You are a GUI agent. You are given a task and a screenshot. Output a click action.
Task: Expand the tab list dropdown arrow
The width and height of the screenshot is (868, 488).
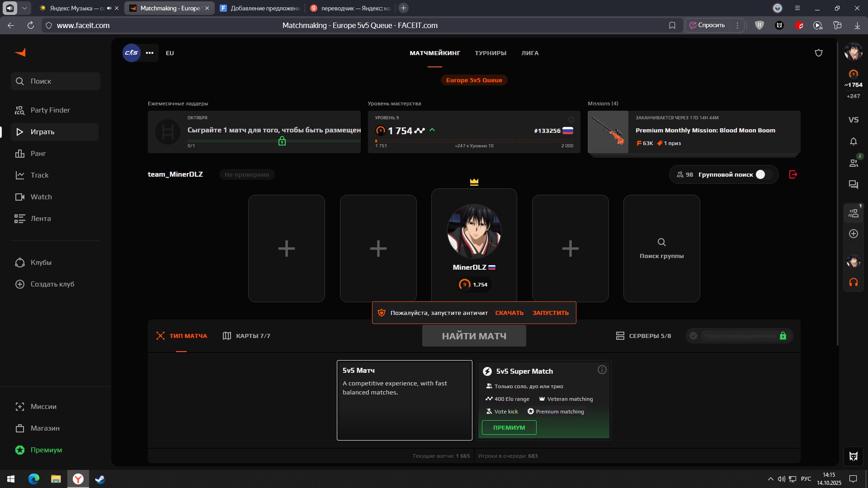point(24,8)
